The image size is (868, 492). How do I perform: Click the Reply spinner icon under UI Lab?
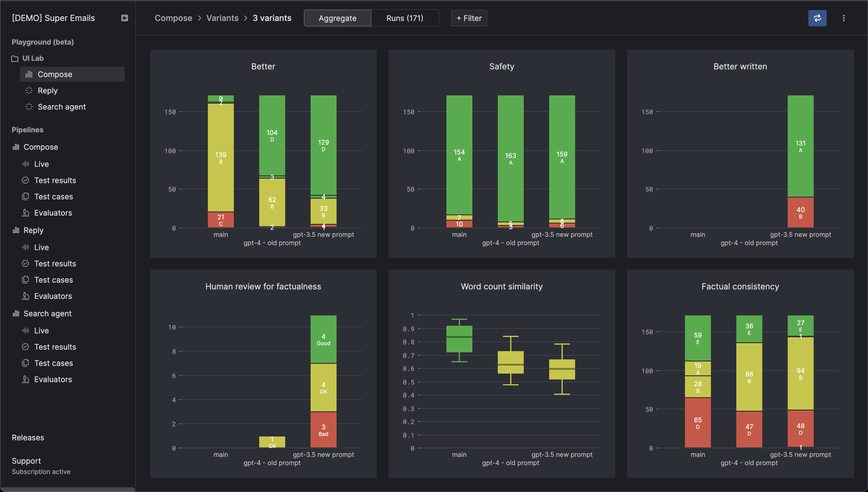29,91
